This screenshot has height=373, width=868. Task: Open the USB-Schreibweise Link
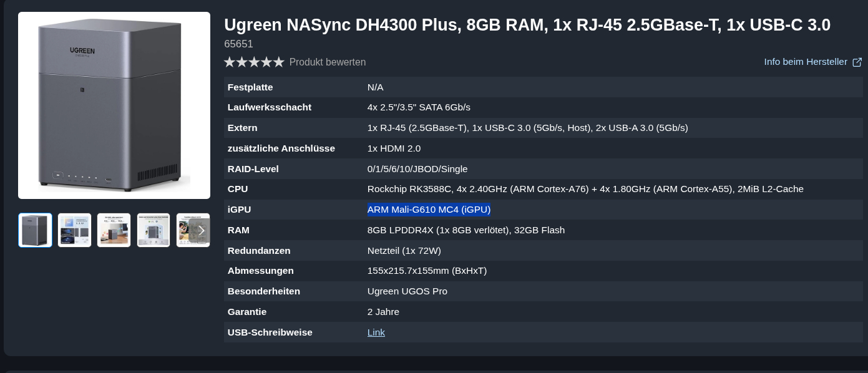coord(376,332)
